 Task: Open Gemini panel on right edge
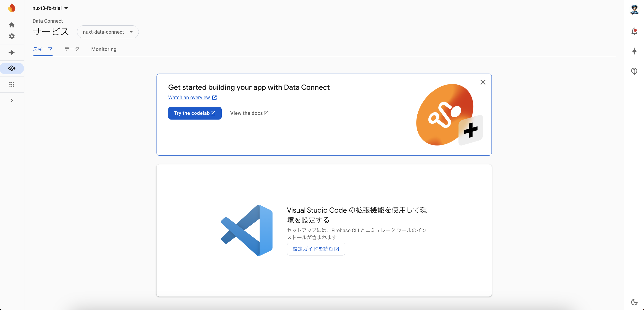coord(634,51)
